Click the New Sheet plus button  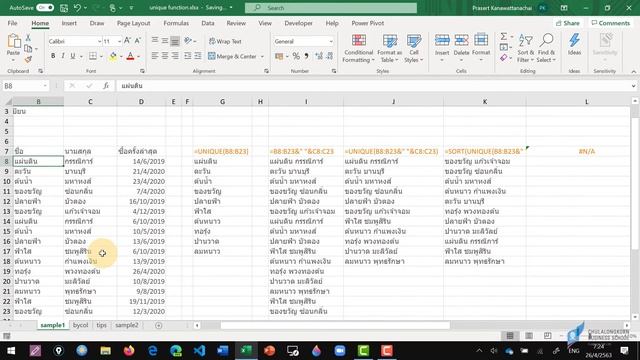[158, 325]
